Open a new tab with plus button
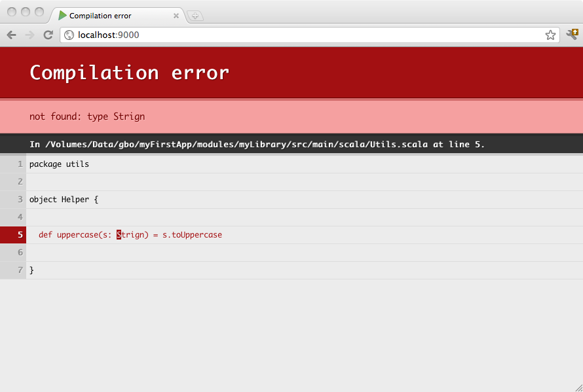This screenshot has width=583, height=392. (x=195, y=16)
